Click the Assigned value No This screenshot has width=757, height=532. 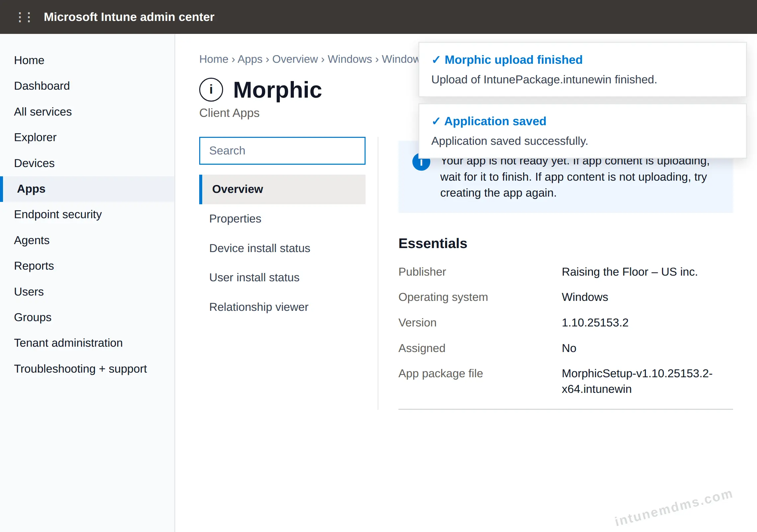click(569, 348)
